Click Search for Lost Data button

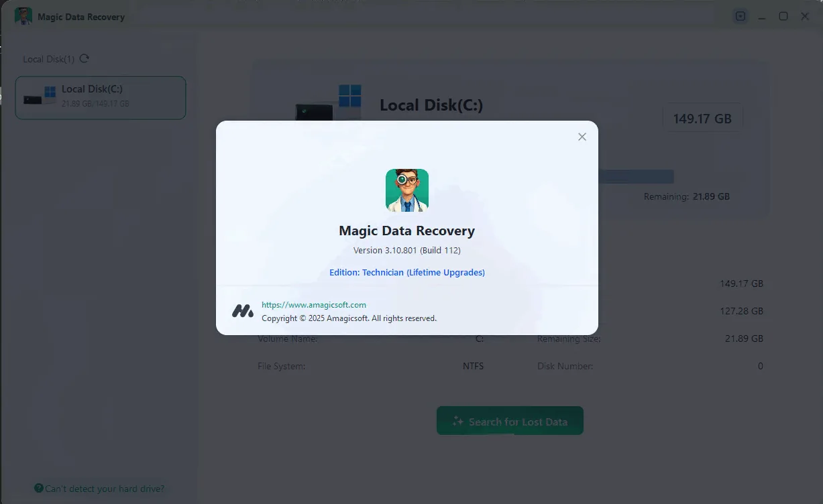(510, 421)
